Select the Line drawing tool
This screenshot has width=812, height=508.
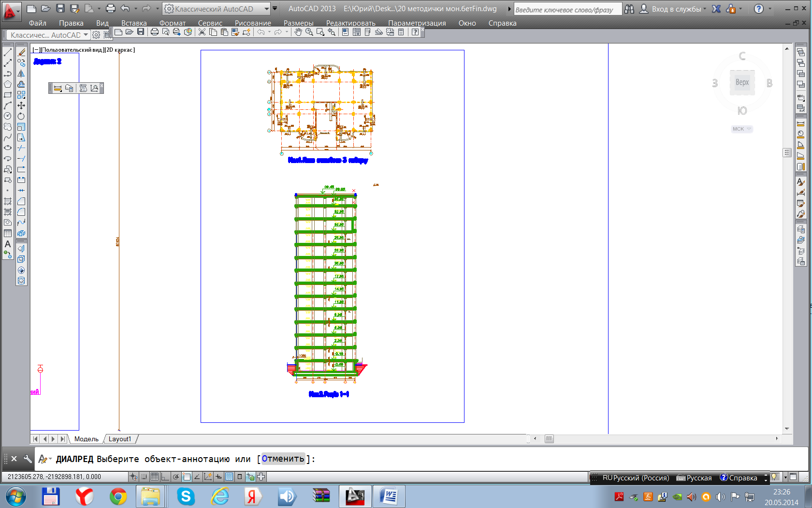point(8,52)
